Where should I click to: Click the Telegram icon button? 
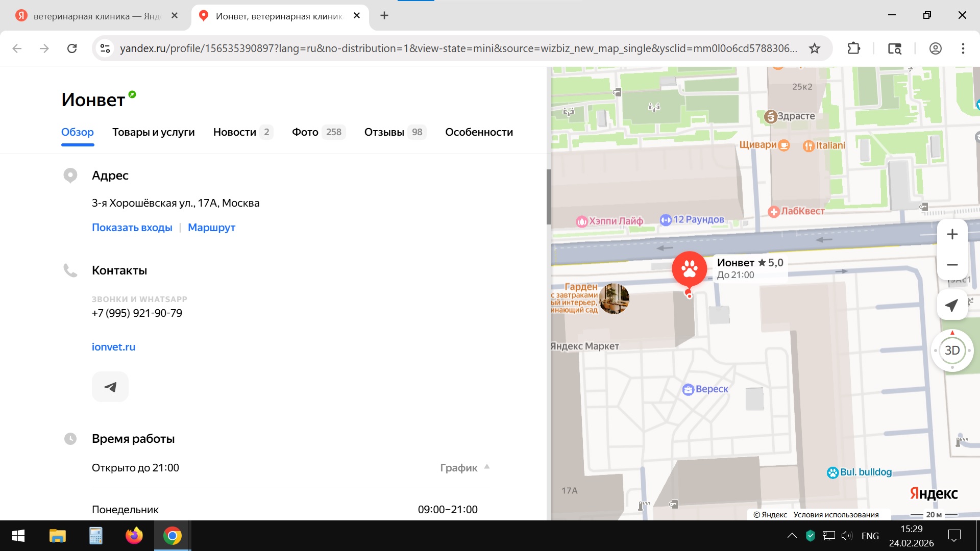pos(110,387)
